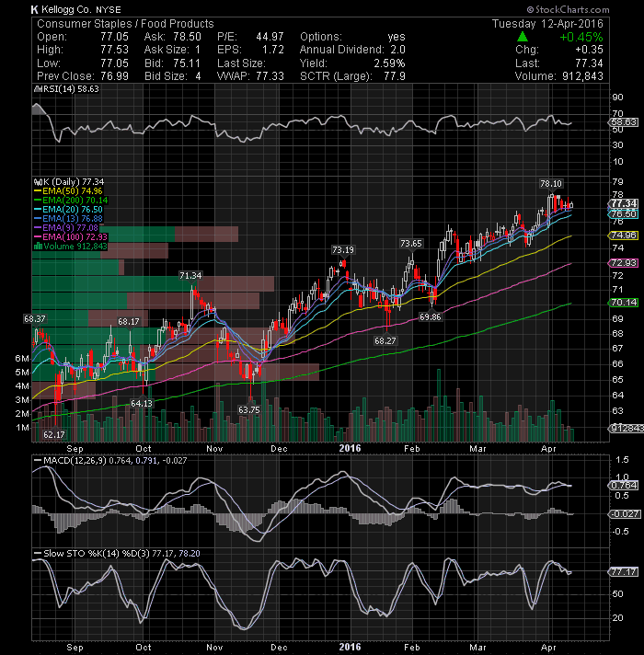The width and height of the screenshot is (644, 655).
Task: Select the green EMA(200) 70.14 legend entry
Action: pos(71,201)
